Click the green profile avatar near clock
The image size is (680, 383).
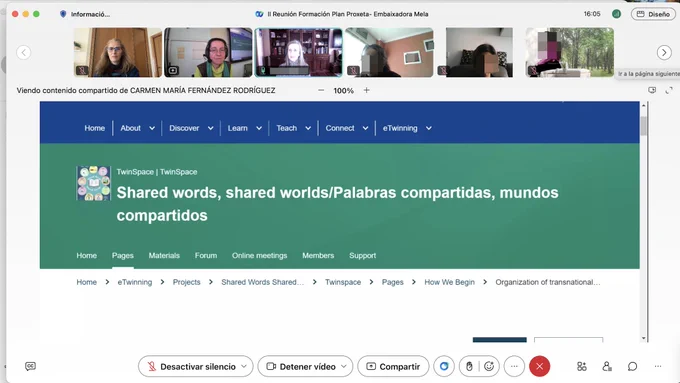pos(616,14)
